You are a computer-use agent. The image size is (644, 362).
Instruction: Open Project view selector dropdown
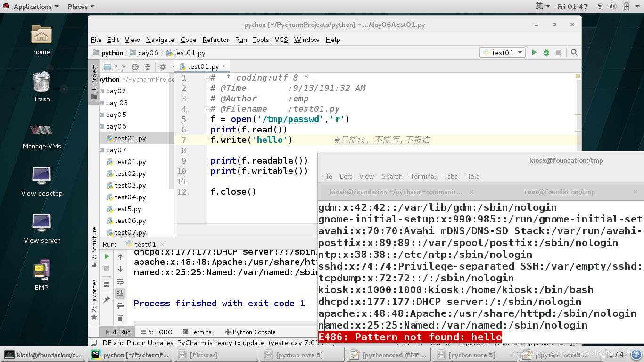(x=115, y=67)
